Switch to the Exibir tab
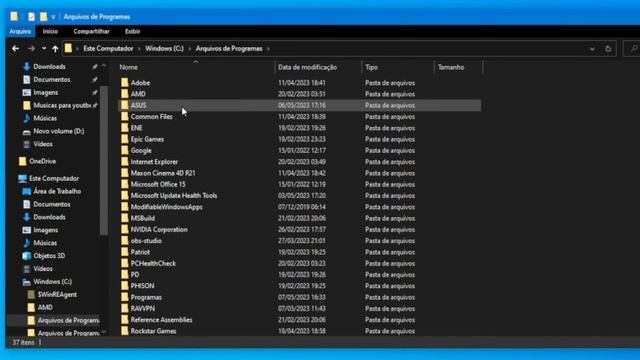Image resolution: width=640 pixels, height=360 pixels. coord(132,31)
